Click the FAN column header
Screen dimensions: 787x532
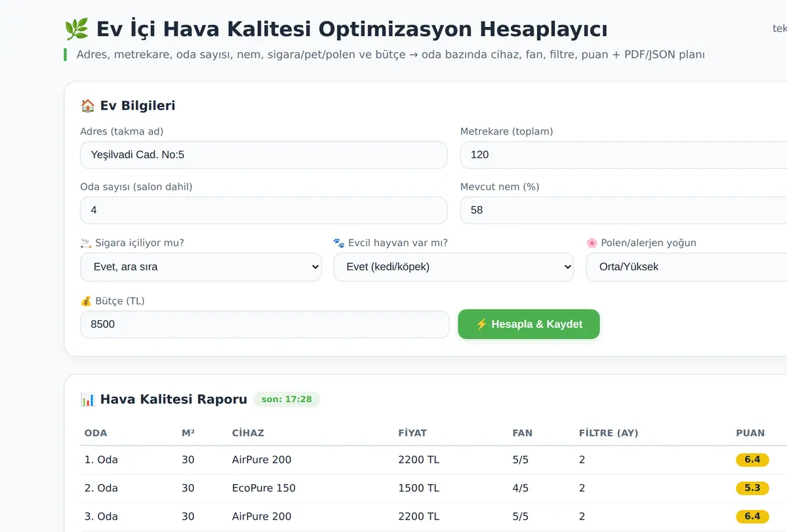click(523, 433)
